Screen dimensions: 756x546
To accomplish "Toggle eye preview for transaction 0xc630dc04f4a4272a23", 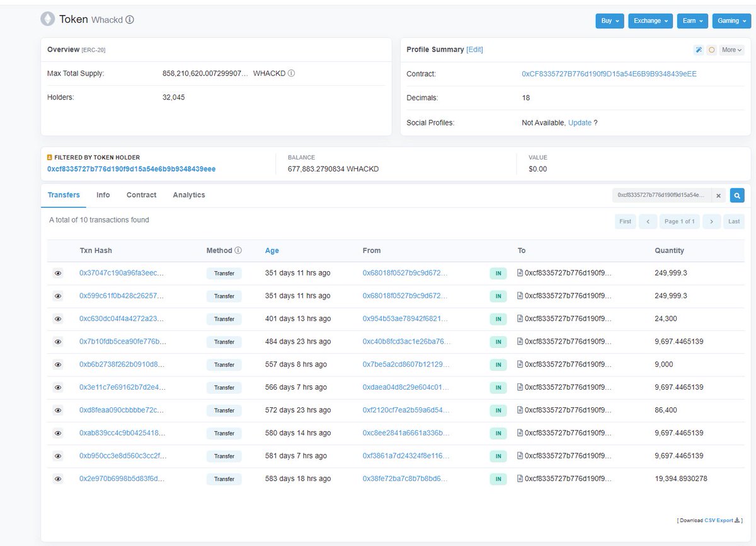I will 58,319.
